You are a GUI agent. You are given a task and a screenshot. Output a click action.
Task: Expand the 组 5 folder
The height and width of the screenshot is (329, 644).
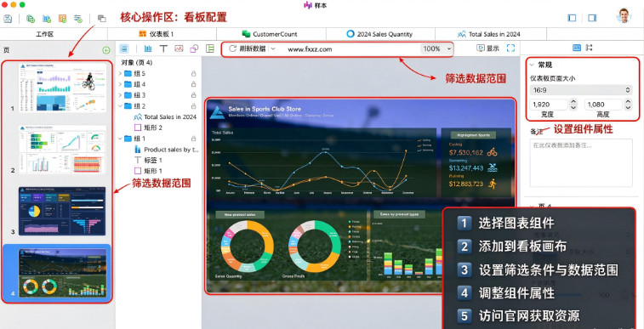click(120, 74)
